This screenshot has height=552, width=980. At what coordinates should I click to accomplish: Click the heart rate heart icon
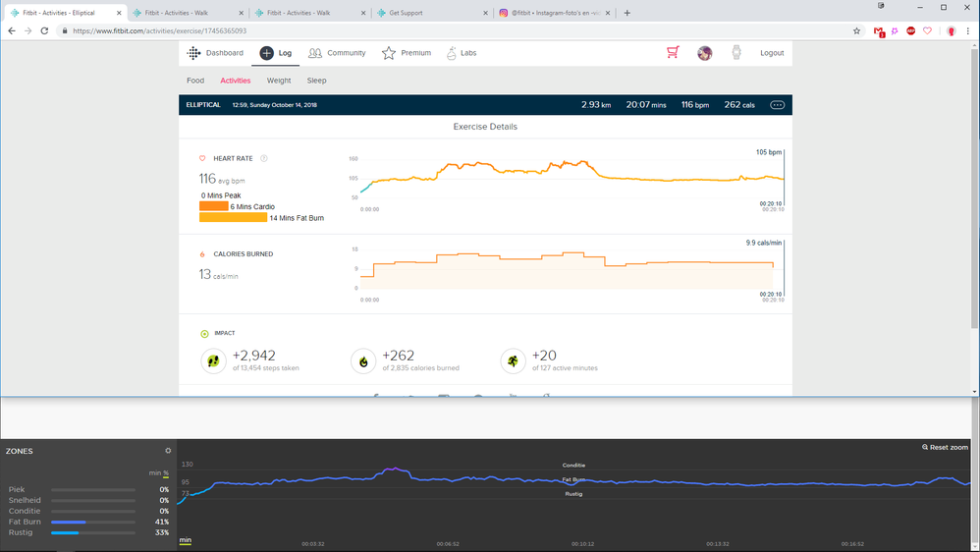click(202, 158)
